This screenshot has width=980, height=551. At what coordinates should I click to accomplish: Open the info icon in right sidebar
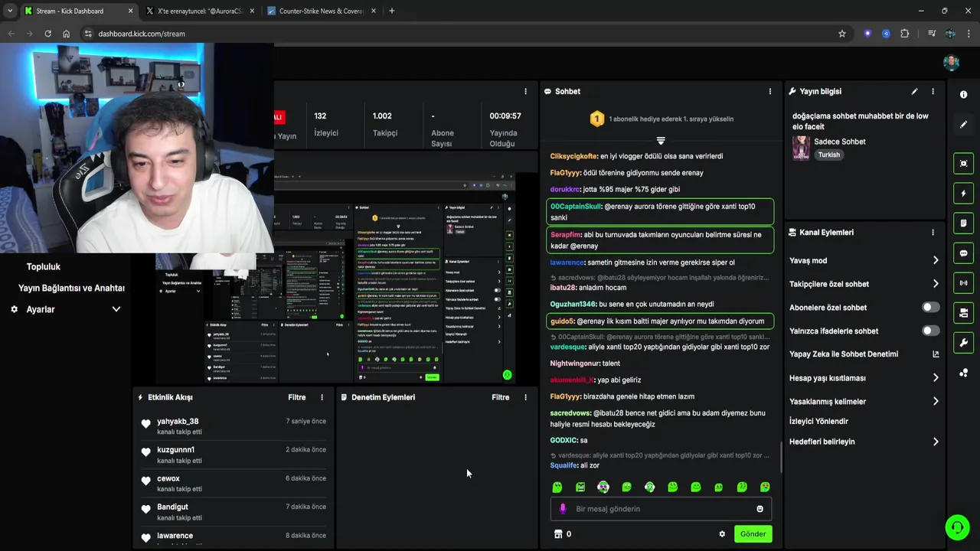[963, 94]
